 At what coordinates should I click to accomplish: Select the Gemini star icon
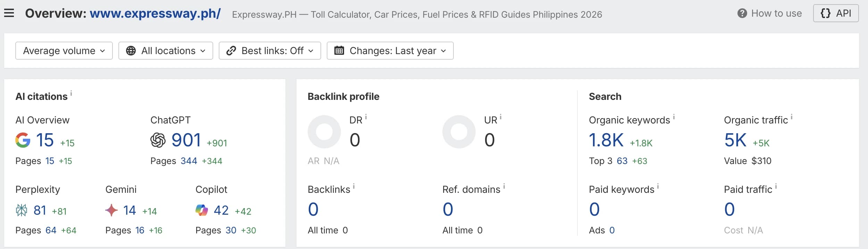click(111, 210)
